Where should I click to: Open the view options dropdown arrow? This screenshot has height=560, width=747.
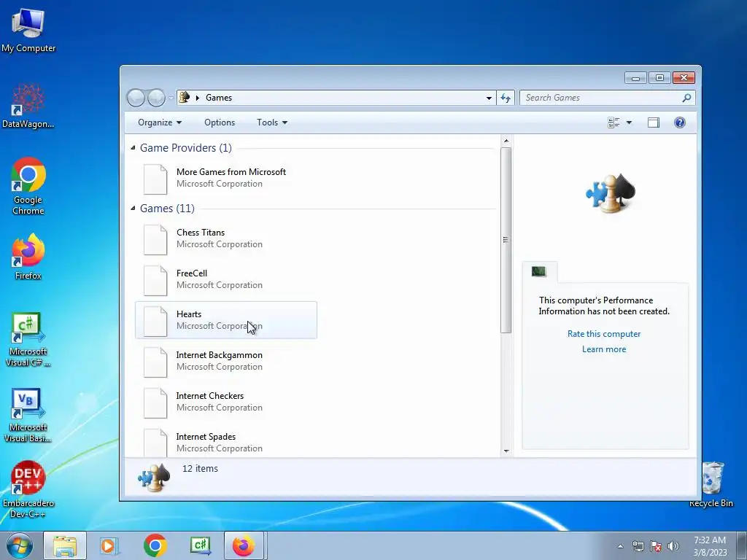[x=629, y=122]
